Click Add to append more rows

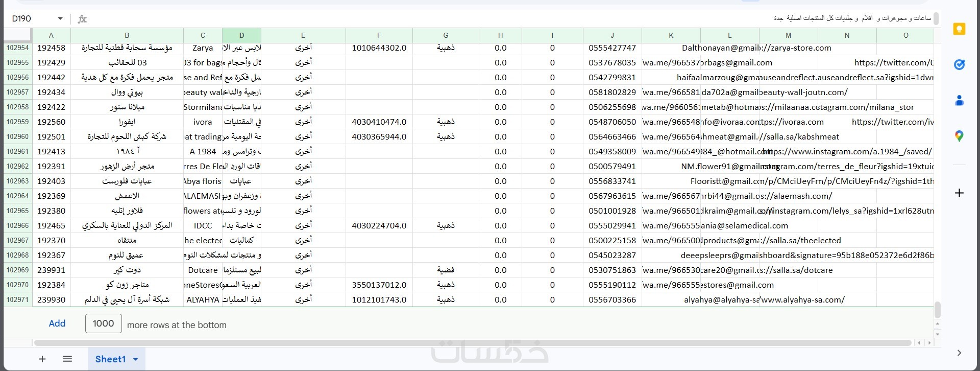(x=57, y=323)
